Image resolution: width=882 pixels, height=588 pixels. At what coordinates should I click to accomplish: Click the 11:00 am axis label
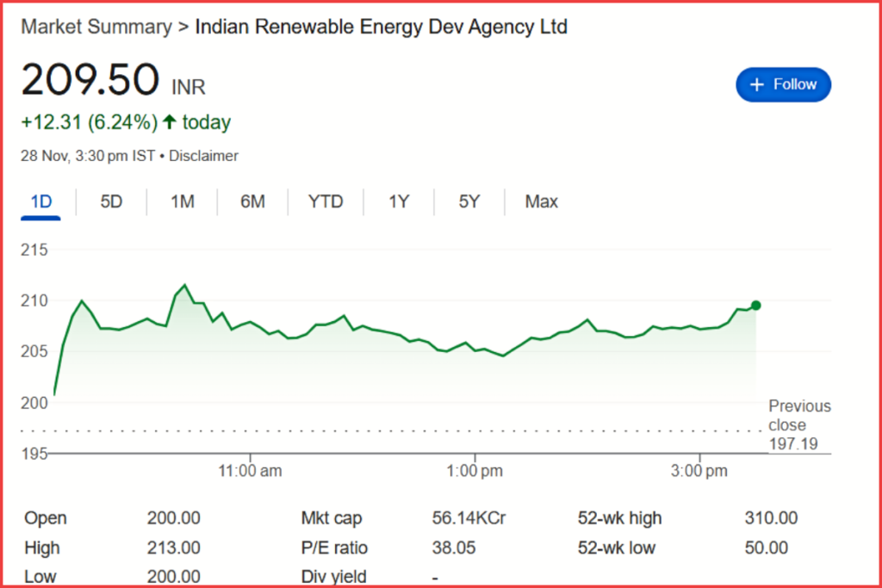(251, 471)
